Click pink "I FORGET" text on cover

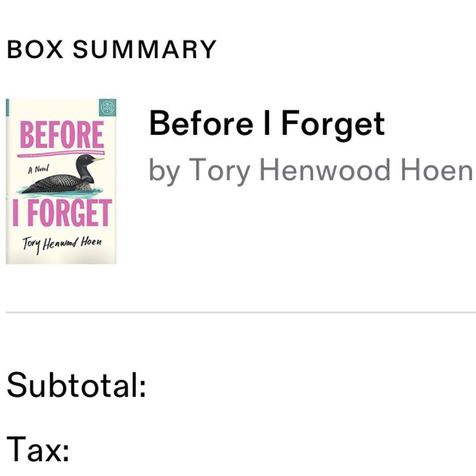pos(62,214)
